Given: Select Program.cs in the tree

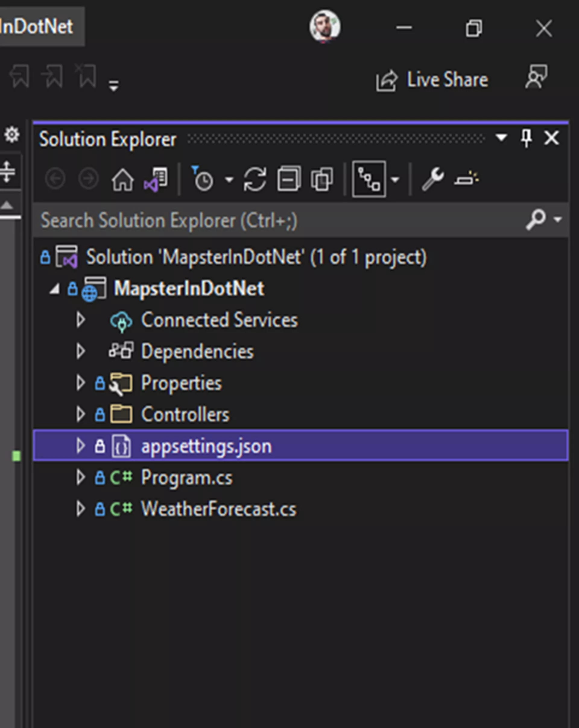Looking at the screenshot, I should coord(186,477).
